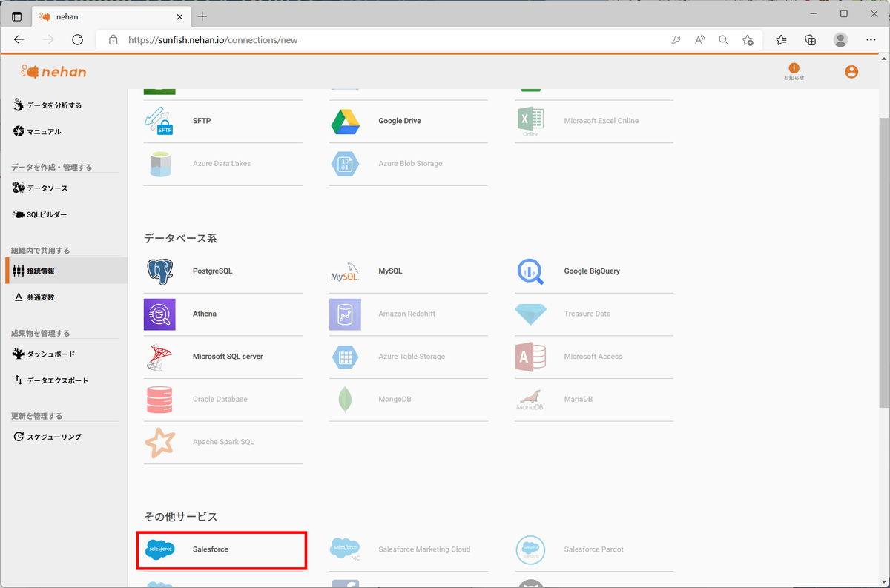Select the Google BigQuery icon
Viewport: 890px width, 588px height.
[530, 271]
